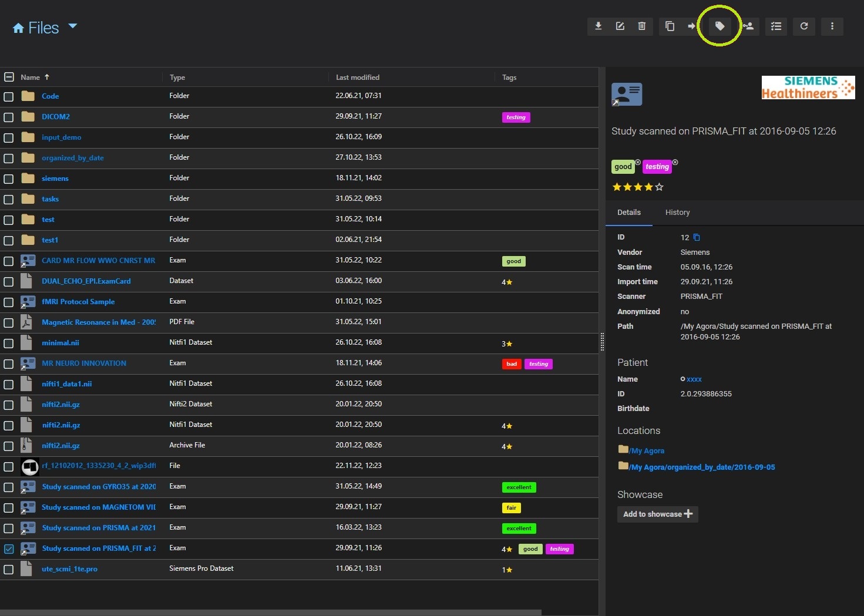The width and height of the screenshot is (864, 616).
Task: Refresh the file list
Action: pyautogui.click(x=804, y=26)
